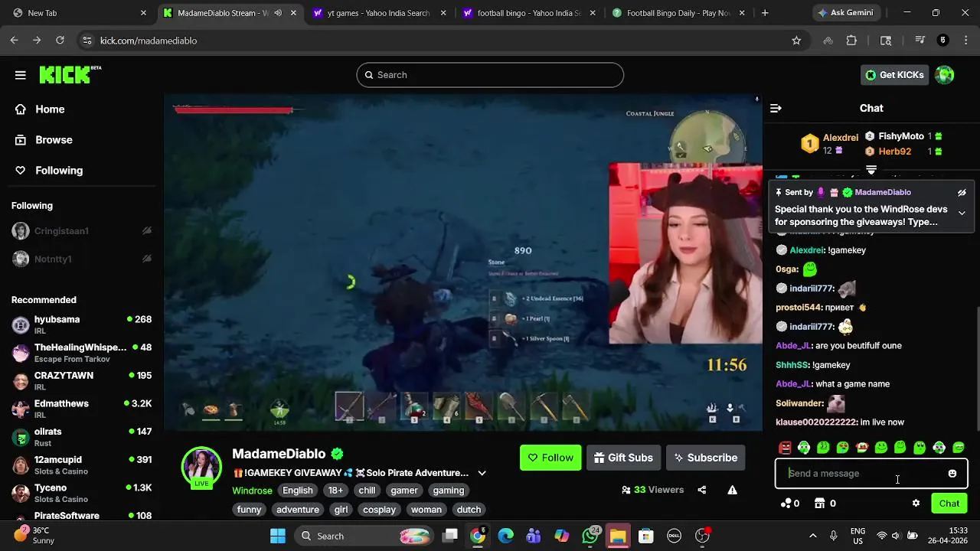Open Chrome three-dot menu

coord(965,41)
